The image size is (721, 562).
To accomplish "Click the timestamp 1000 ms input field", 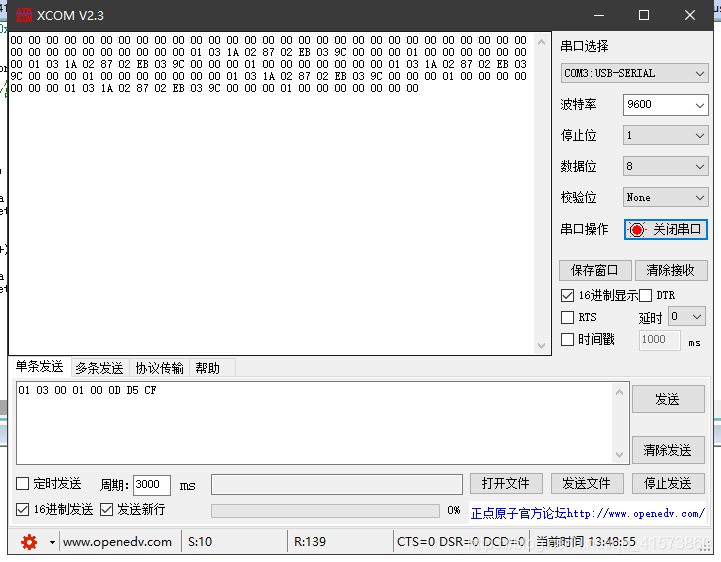I will pos(659,340).
